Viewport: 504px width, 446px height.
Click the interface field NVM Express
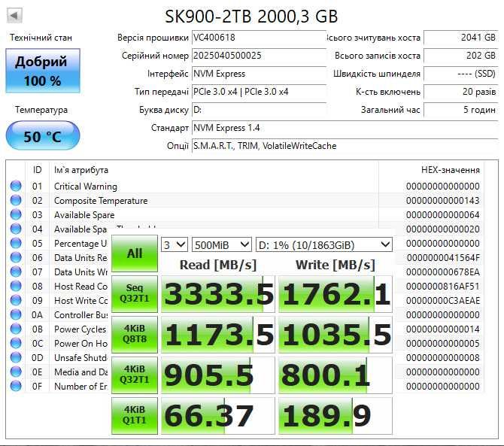259,74
